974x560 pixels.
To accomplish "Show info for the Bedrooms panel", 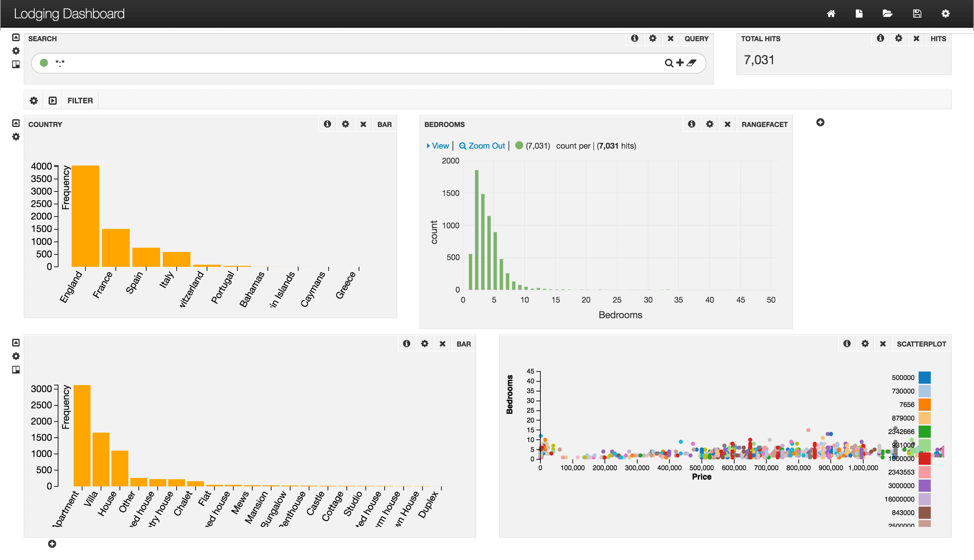I will point(691,124).
